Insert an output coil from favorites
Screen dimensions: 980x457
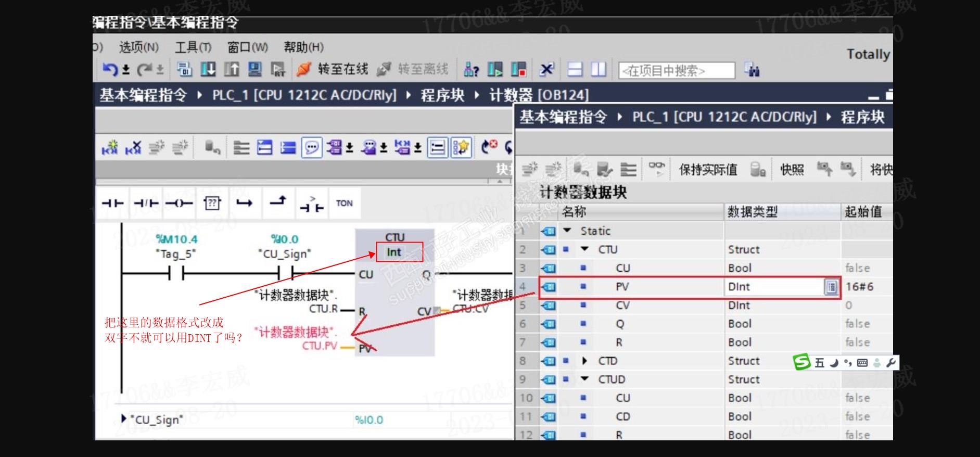179,203
